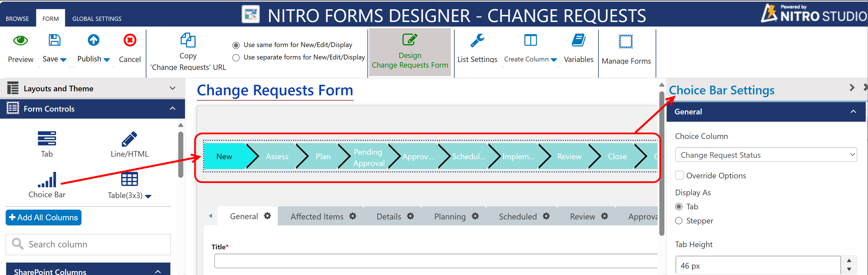Switch to FORM ribbon tab
Image resolution: width=868 pixels, height=275 pixels.
click(50, 19)
